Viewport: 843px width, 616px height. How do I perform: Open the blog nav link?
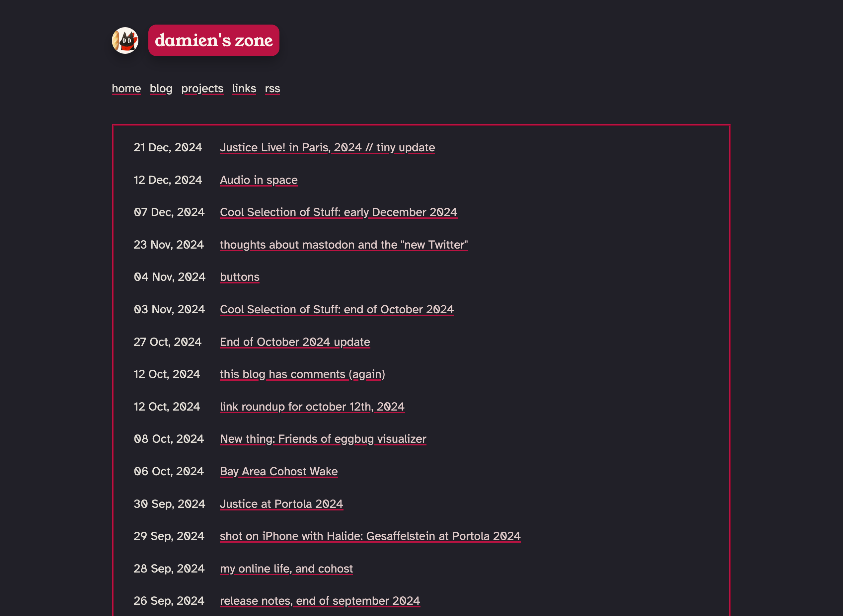pos(161,88)
